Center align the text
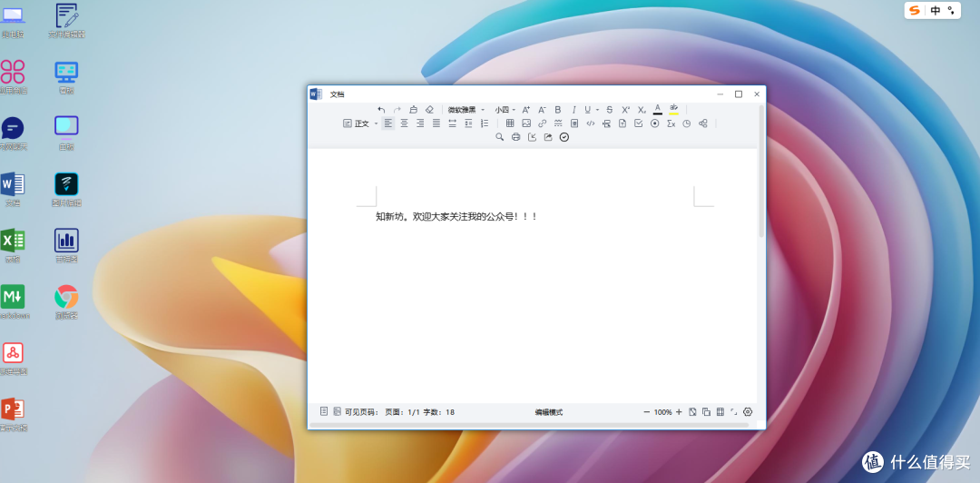 [405, 123]
